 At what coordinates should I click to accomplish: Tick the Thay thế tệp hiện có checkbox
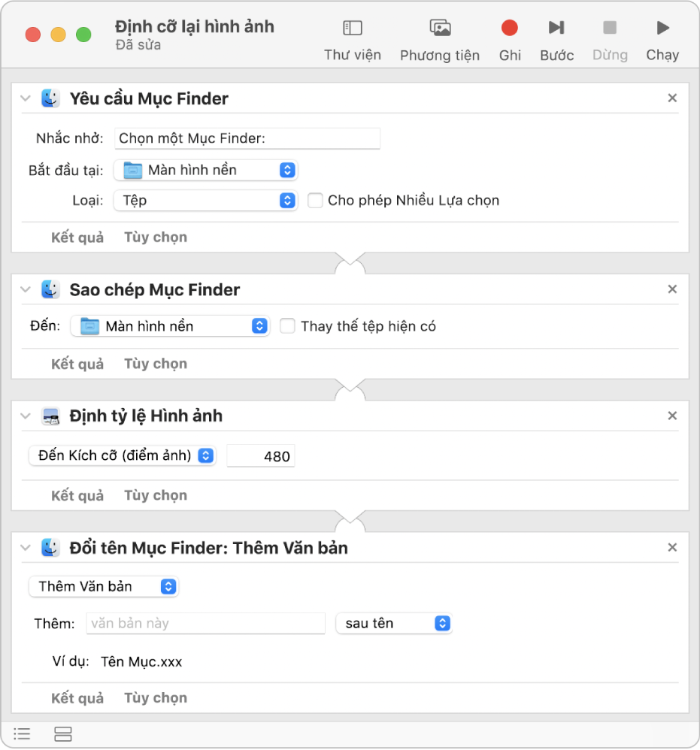tap(287, 326)
